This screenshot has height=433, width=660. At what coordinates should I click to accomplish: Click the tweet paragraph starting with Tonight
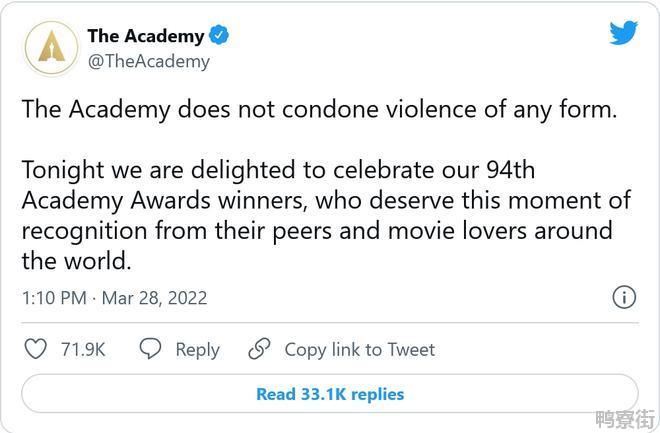coord(326,215)
